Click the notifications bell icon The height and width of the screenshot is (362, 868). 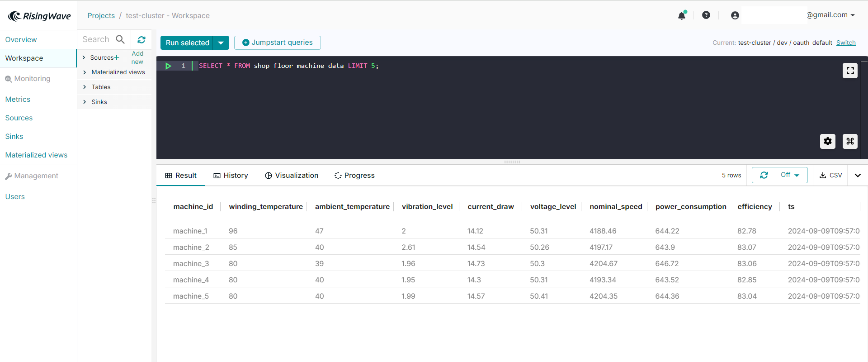681,16
